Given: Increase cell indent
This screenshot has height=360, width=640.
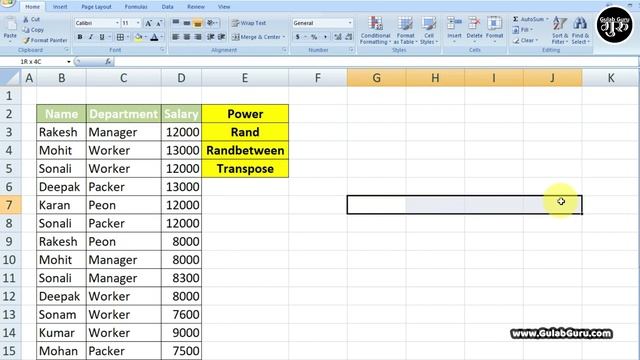Looking at the screenshot, I should pos(222,37).
